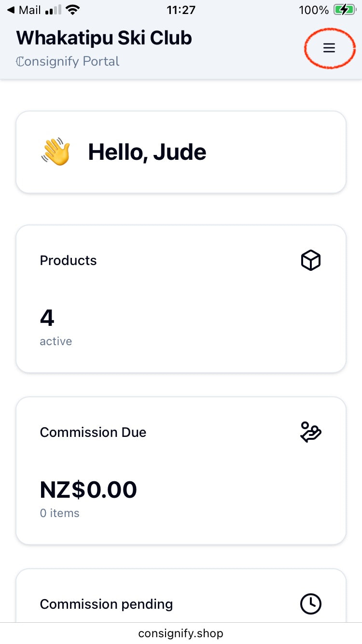Select the Commission pending heading

click(x=106, y=604)
